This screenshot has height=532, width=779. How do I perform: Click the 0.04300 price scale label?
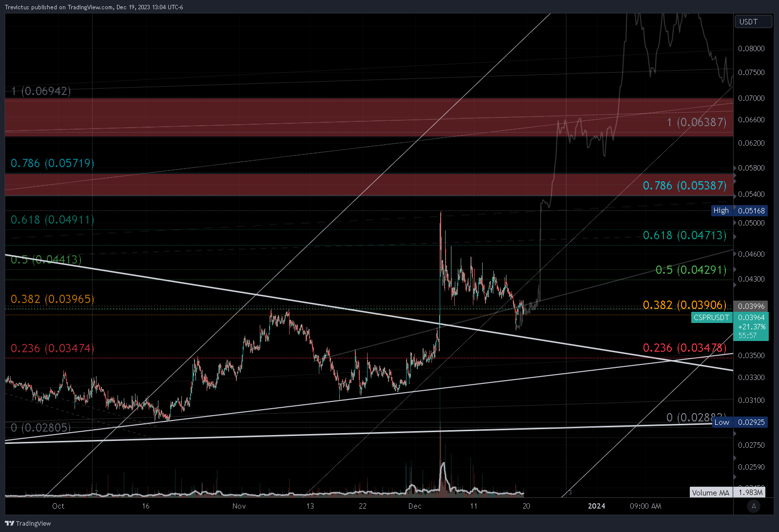751,279
